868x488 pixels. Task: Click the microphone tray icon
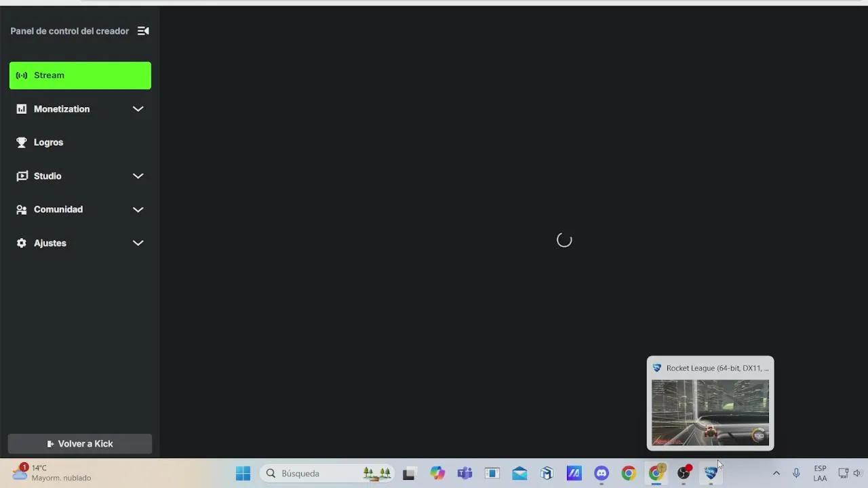[796, 473]
